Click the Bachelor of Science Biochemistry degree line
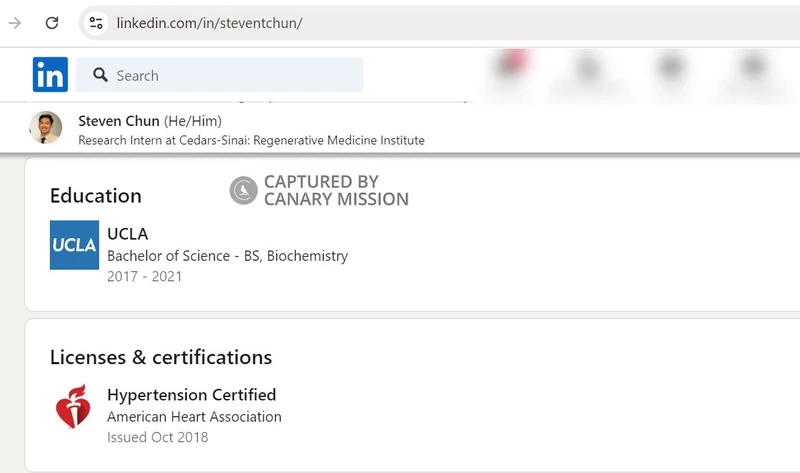Viewport: 800px width, 473px height. [x=227, y=256]
